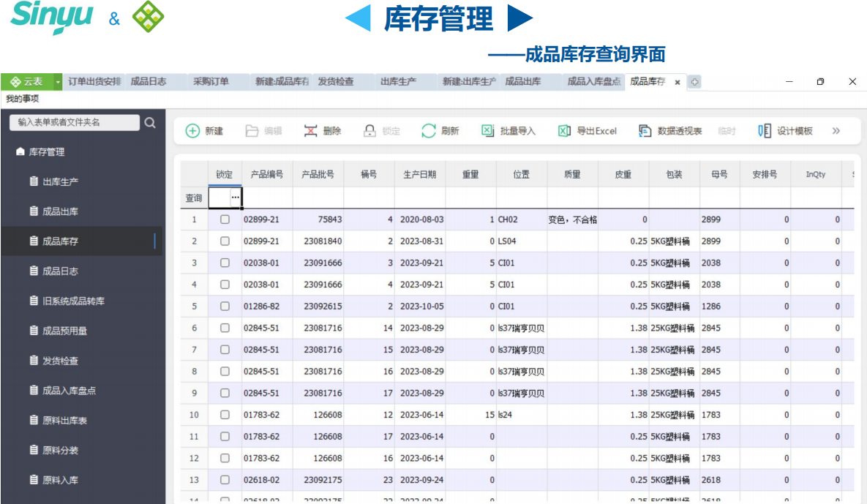867x504 pixels.
Task: Click the document icon beside 原料出库表
Action: (x=34, y=420)
